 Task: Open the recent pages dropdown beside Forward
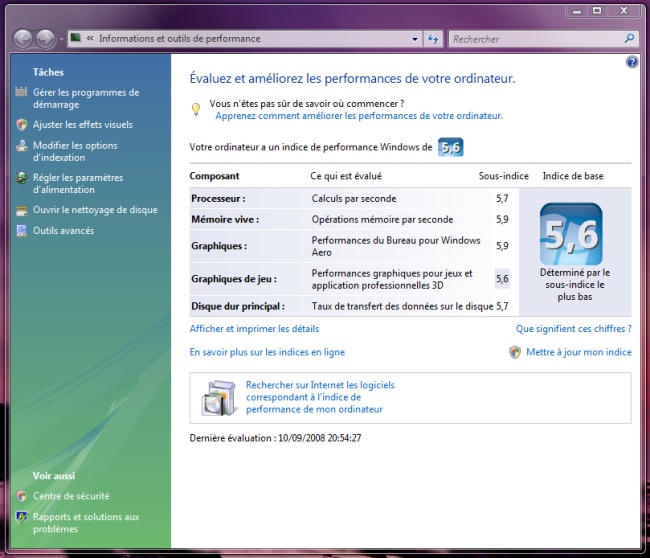pos(61,39)
